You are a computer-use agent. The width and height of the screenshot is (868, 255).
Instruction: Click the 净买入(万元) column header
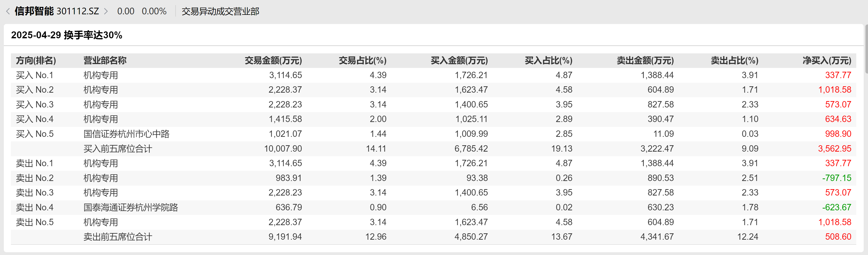click(x=827, y=61)
